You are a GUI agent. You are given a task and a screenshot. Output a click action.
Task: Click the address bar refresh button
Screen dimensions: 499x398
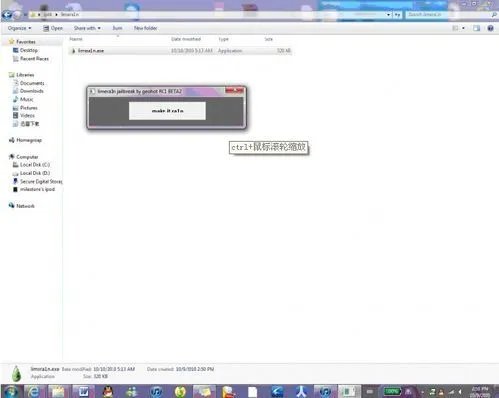click(397, 15)
